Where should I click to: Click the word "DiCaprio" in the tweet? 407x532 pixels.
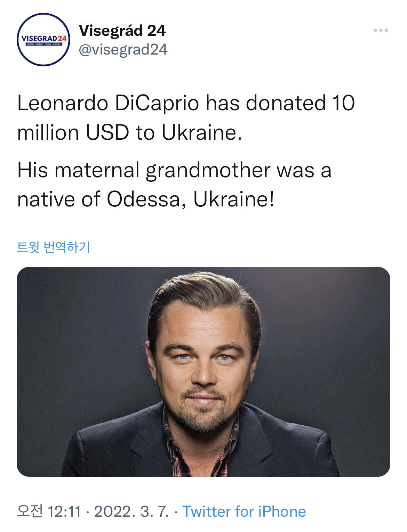tap(157, 103)
